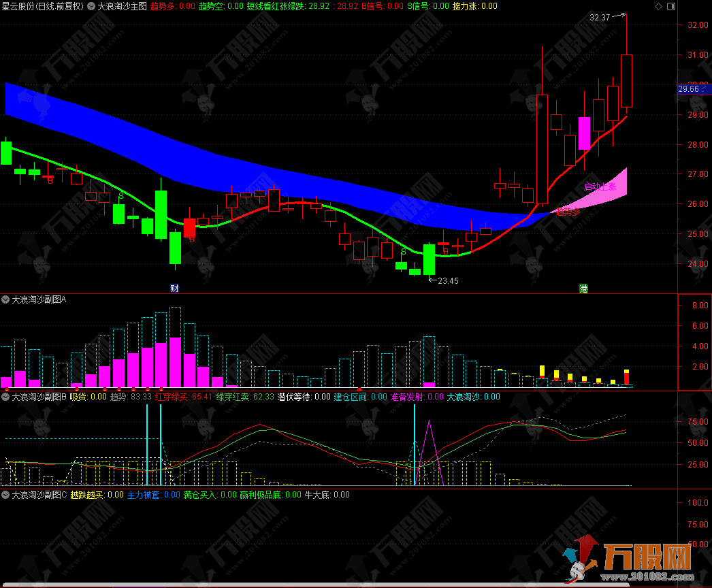Click the 24.00 price axis label
The width and height of the screenshot is (712, 588).
pos(698,264)
